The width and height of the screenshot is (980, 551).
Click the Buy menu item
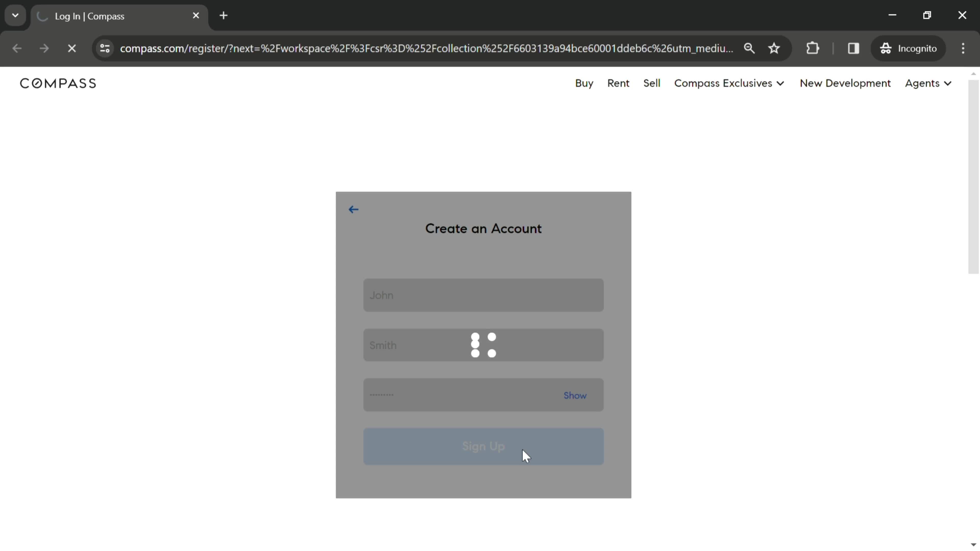(584, 83)
